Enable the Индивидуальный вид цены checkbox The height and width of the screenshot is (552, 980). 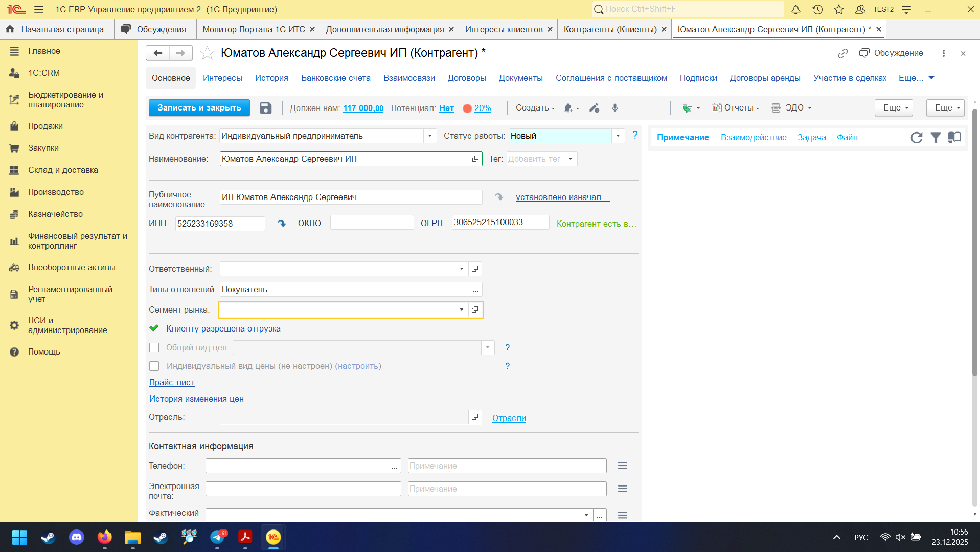click(154, 366)
